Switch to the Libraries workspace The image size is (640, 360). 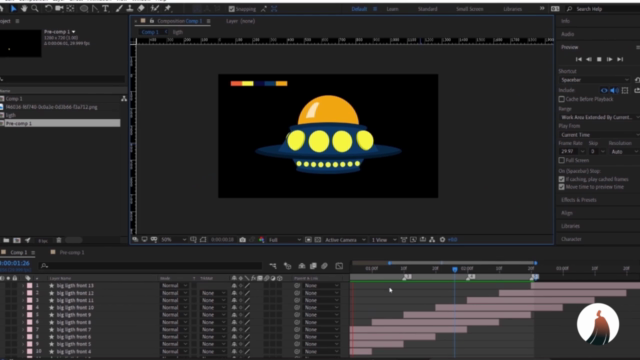pos(512,9)
